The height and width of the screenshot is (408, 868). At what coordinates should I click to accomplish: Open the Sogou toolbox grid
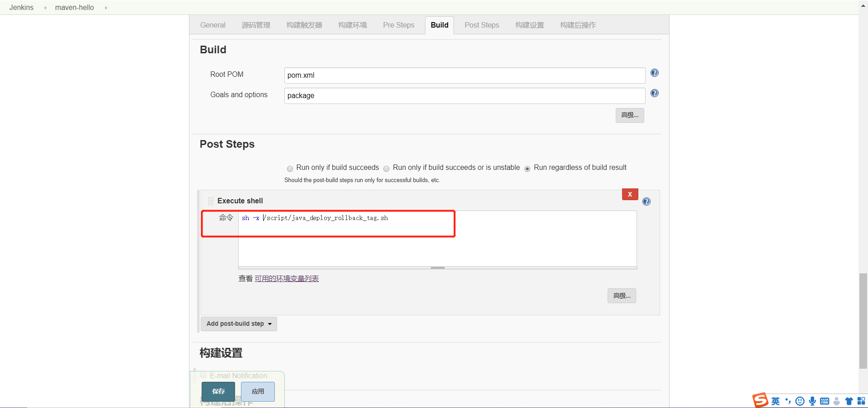point(861,401)
